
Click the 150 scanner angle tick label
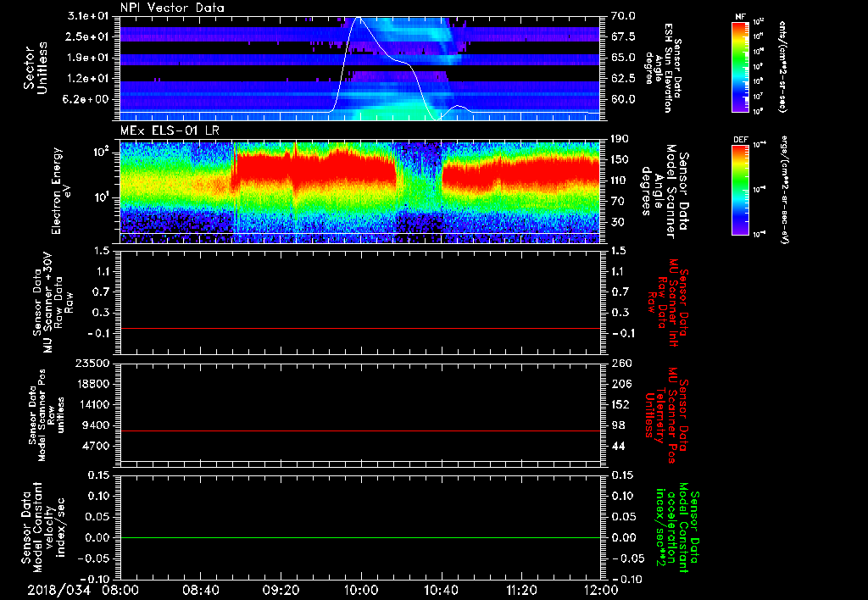pyautogui.click(x=621, y=160)
